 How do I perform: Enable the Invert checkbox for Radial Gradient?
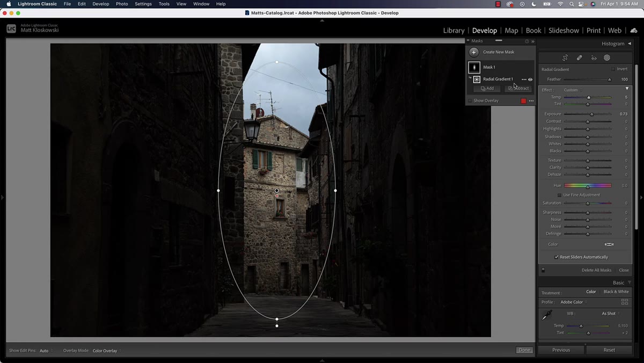(x=613, y=69)
